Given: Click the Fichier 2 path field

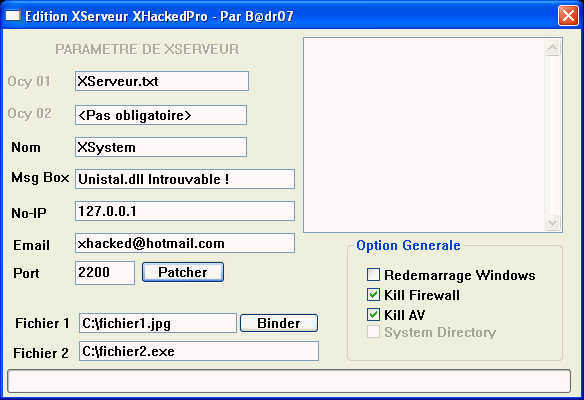Looking at the screenshot, I should point(199,351).
